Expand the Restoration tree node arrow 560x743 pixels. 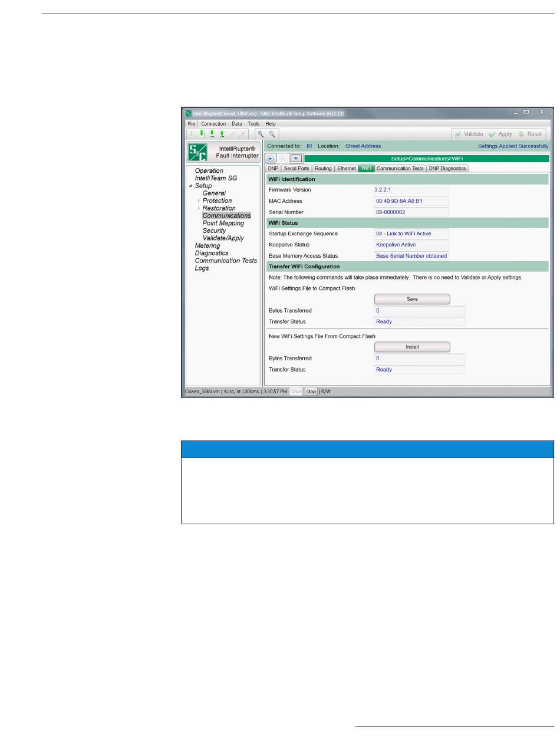198,209
